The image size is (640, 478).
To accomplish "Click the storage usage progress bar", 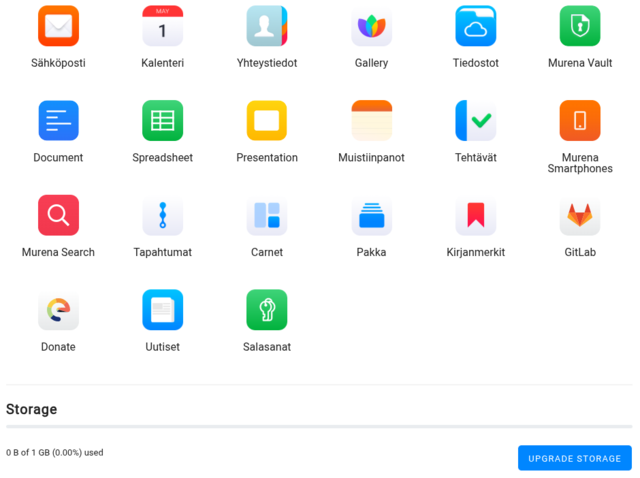I will click(319, 427).
